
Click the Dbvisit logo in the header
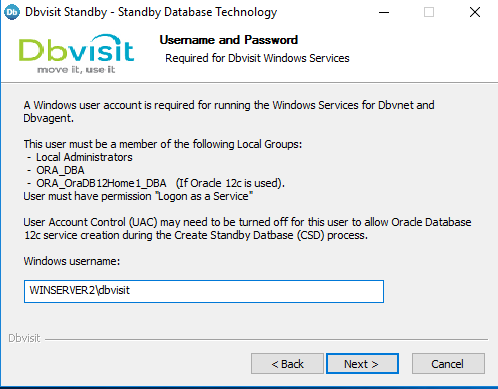click(x=76, y=53)
